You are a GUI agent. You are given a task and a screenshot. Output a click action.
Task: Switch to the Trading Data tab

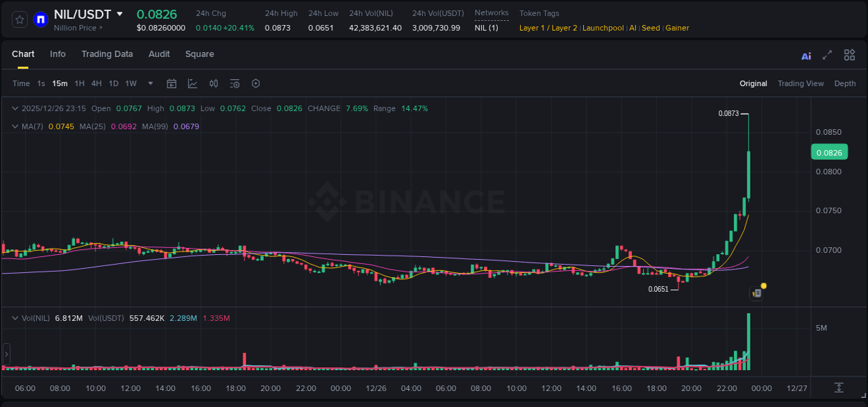click(x=107, y=54)
